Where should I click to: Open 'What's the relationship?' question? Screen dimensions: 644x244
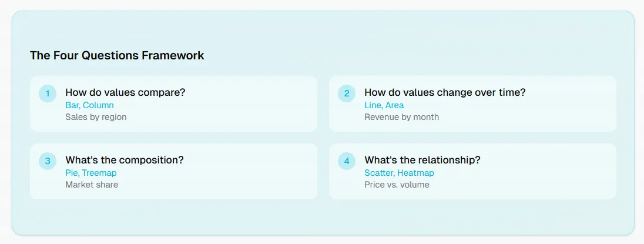[x=422, y=160]
